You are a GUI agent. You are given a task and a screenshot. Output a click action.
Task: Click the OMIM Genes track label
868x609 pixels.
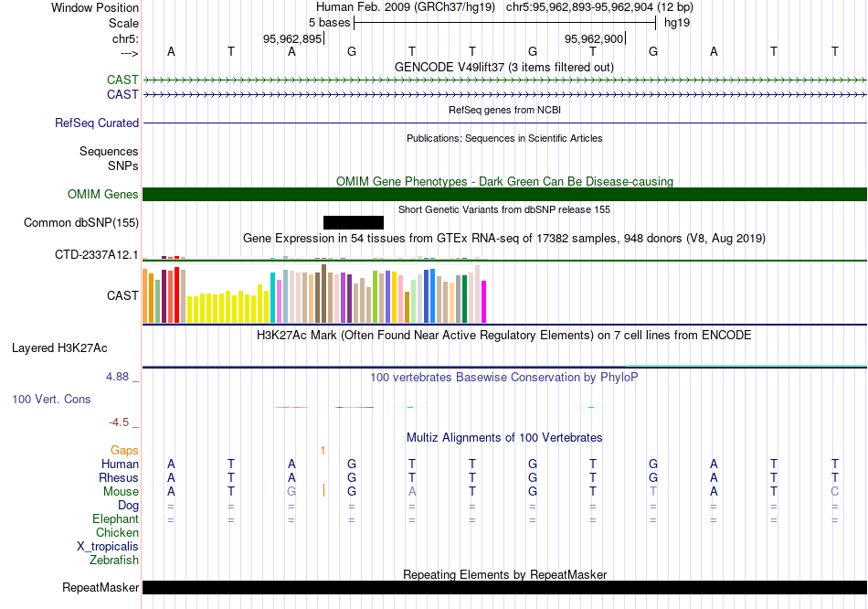click(x=103, y=194)
